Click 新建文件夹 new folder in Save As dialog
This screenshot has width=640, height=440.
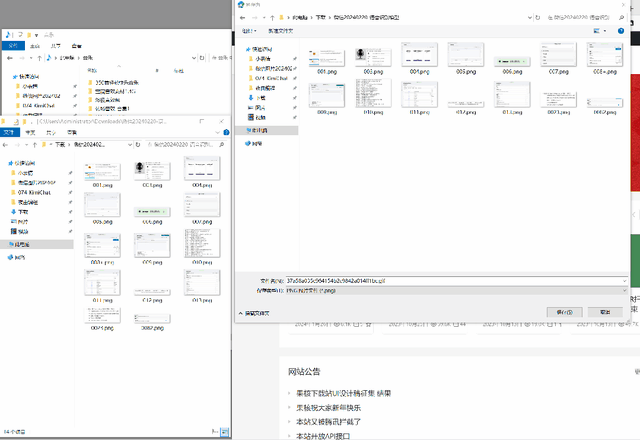(x=280, y=31)
